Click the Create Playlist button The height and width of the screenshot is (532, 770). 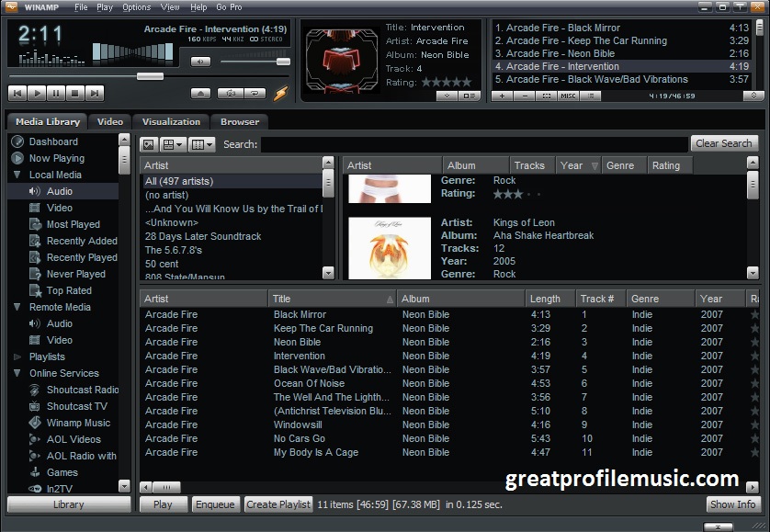coord(278,504)
